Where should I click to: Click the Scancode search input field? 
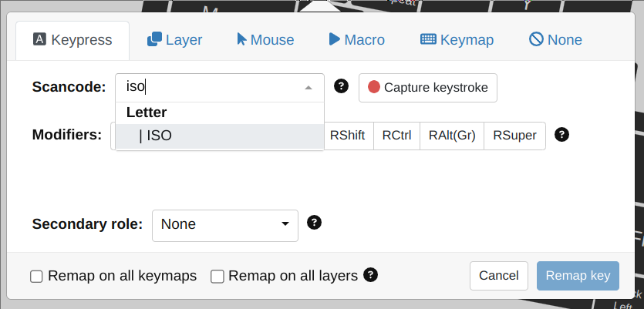pyautogui.click(x=208, y=88)
